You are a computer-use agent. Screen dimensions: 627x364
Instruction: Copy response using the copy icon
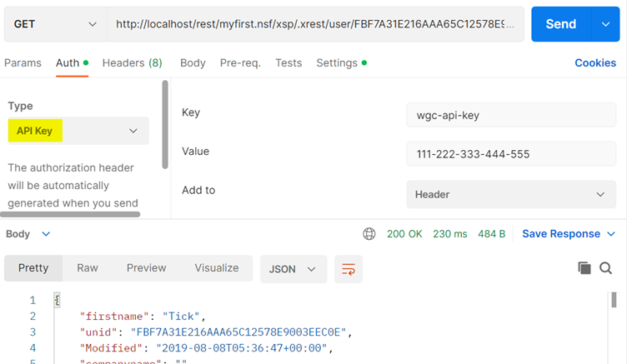tap(584, 268)
